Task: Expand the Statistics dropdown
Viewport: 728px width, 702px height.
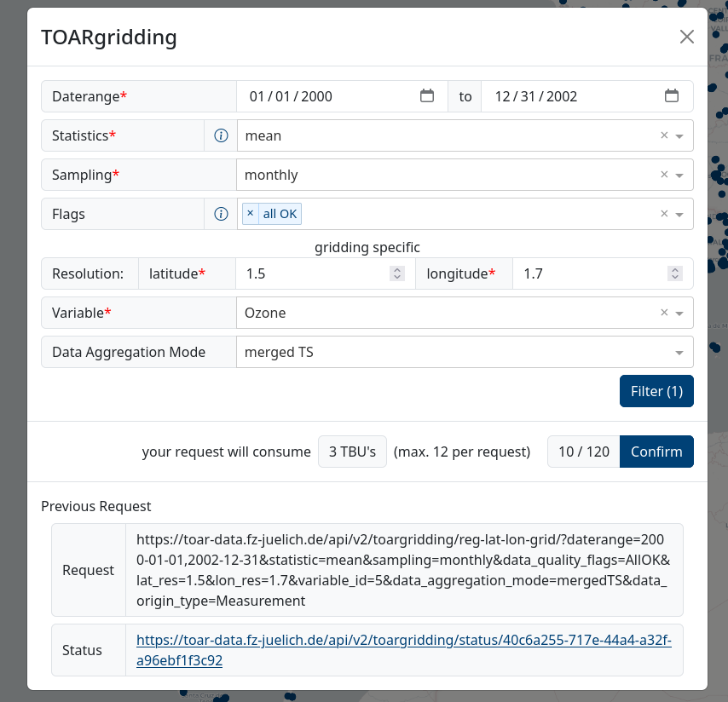Action: point(679,136)
